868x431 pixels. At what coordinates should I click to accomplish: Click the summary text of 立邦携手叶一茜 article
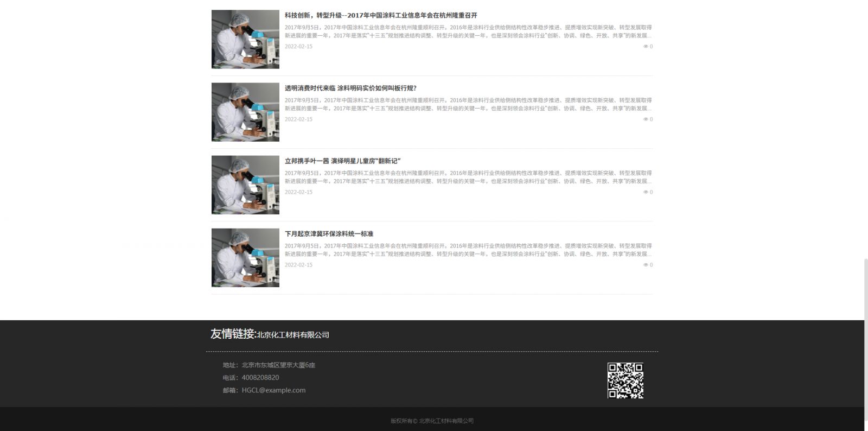[468, 177]
